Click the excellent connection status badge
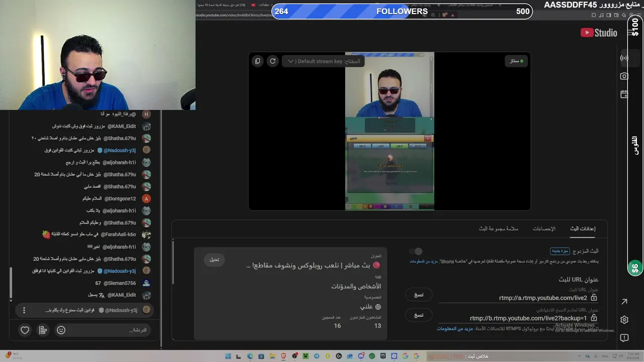644x362 pixels. [516, 61]
